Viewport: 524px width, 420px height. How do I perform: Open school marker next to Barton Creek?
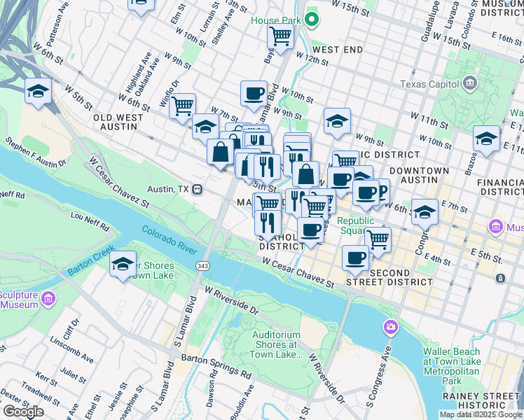click(123, 264)
